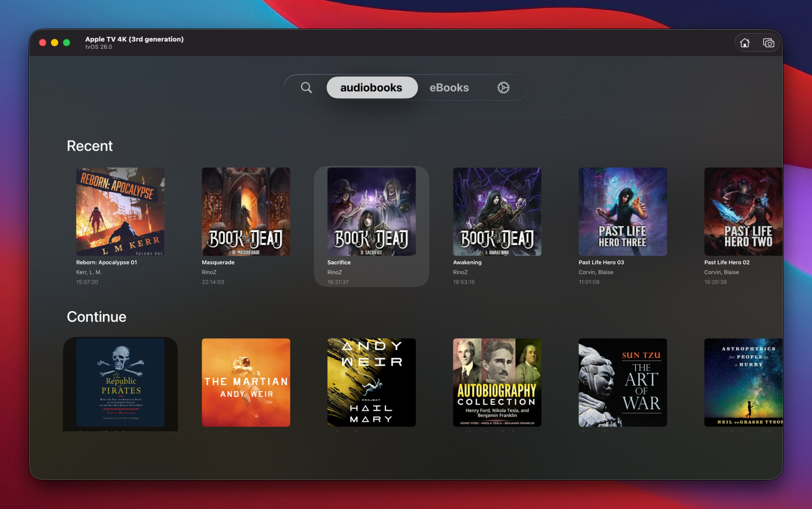The image size is (812, 509).
Task: Open Astrophysics for People in a Hurry
Action: (x=743, y=383)
